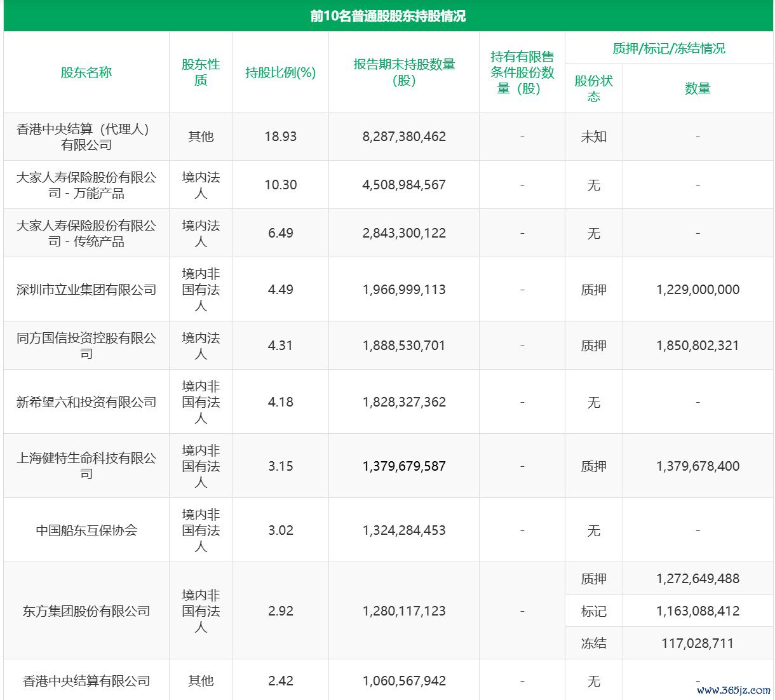
Task: Select the 2.92 percentage cell
Action: pyautogui.click(x=280, y=611)
